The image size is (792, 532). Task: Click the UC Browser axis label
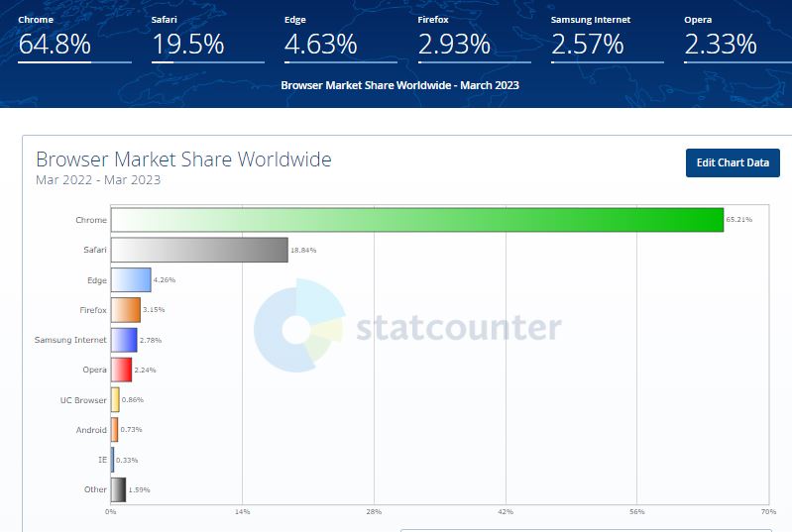tap(83, 400)
